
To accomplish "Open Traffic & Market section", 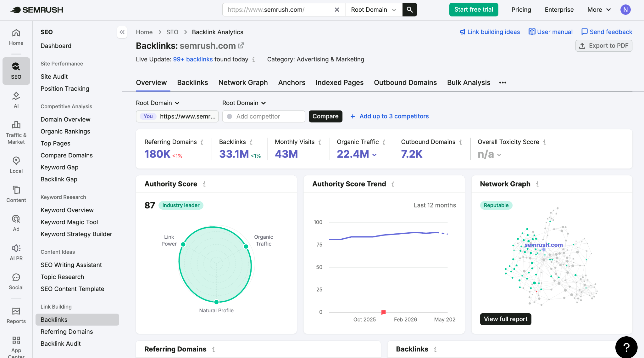I will click(x=16, y=132).
